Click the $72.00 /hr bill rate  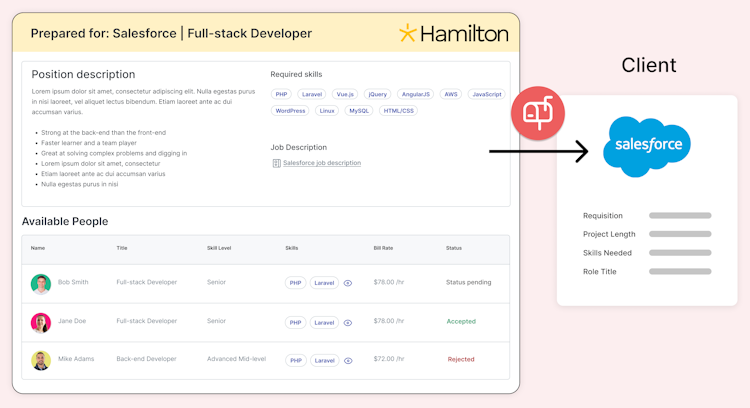click(x=389, y=359)
